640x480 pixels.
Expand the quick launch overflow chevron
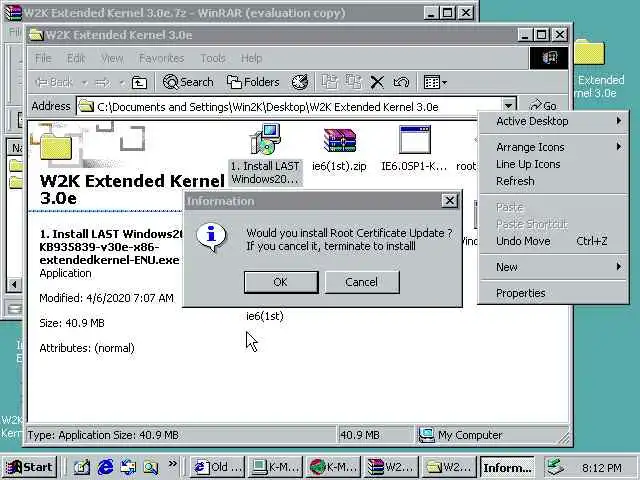(173, 464)
